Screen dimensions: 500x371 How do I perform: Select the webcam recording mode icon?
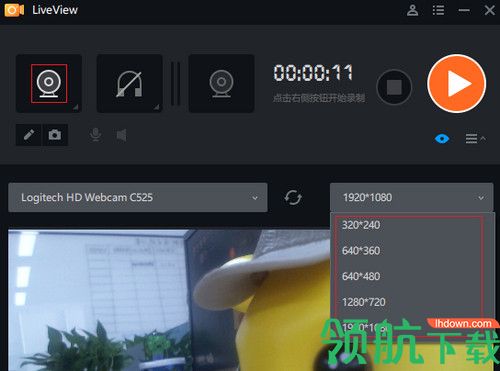49,83
